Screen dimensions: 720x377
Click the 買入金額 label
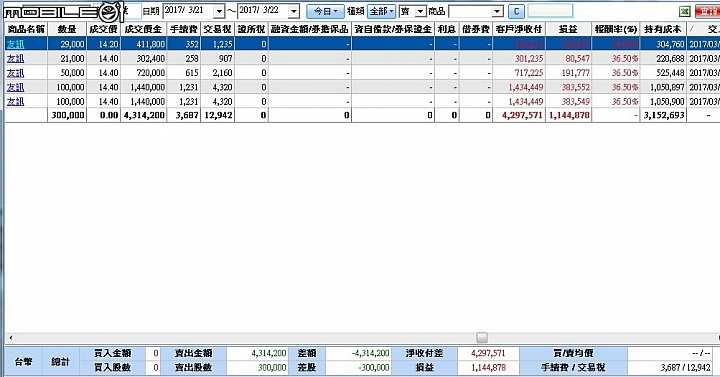point(112,353)
